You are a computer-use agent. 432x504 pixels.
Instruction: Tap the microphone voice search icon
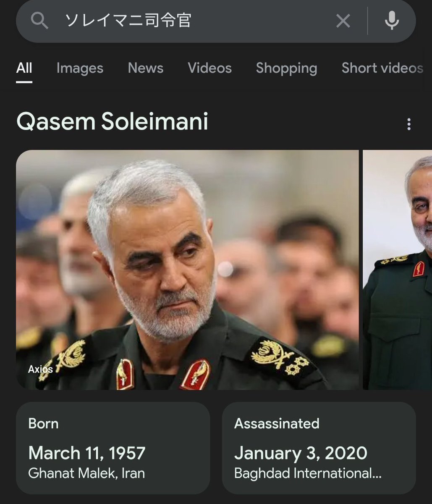tap(392, 20)
